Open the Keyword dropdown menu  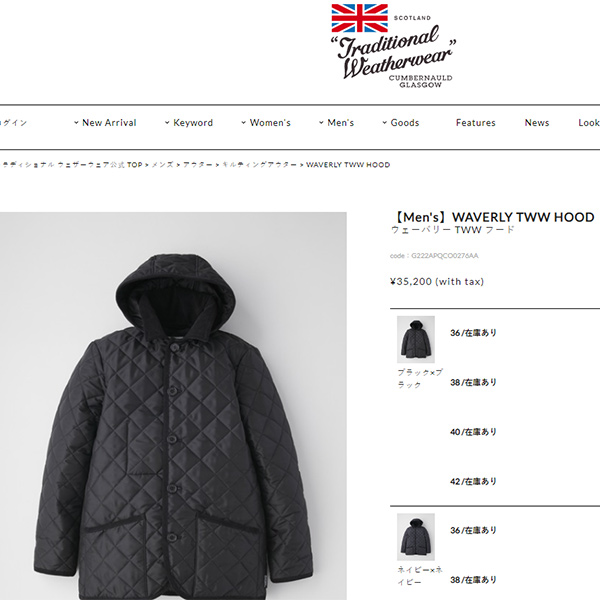click(x=189, y=123)
